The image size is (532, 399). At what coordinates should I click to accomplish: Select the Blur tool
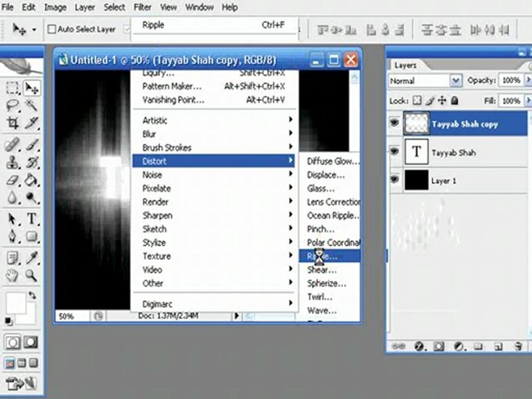click(x=13, y=197)
